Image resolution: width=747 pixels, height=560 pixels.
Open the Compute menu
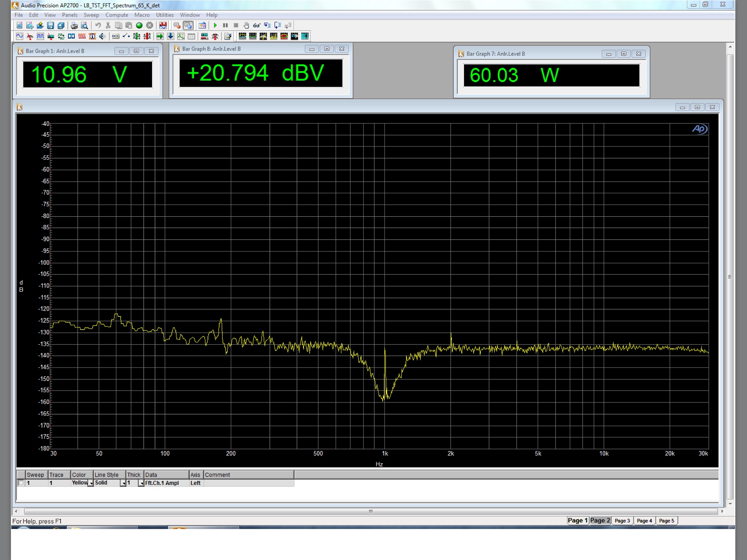117,15
